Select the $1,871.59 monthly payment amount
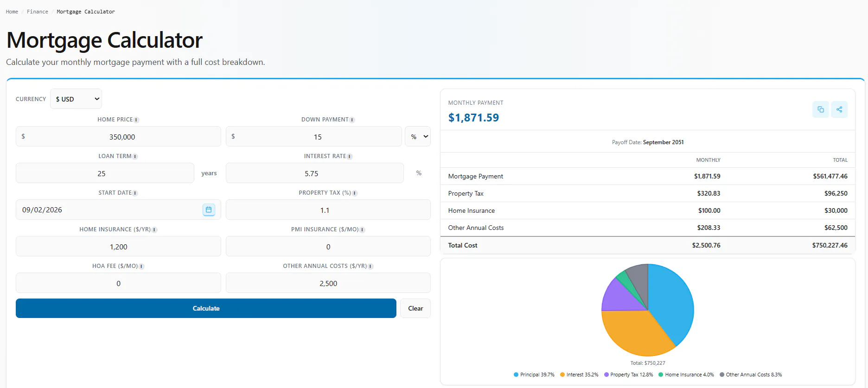This screenshot has width=868, height=388. (473, 118)
